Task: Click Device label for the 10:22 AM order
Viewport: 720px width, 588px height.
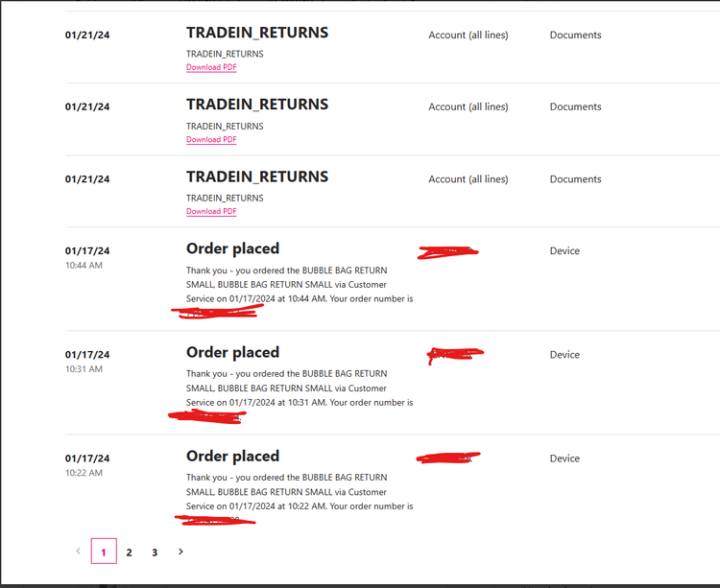Action: (564, 459)
